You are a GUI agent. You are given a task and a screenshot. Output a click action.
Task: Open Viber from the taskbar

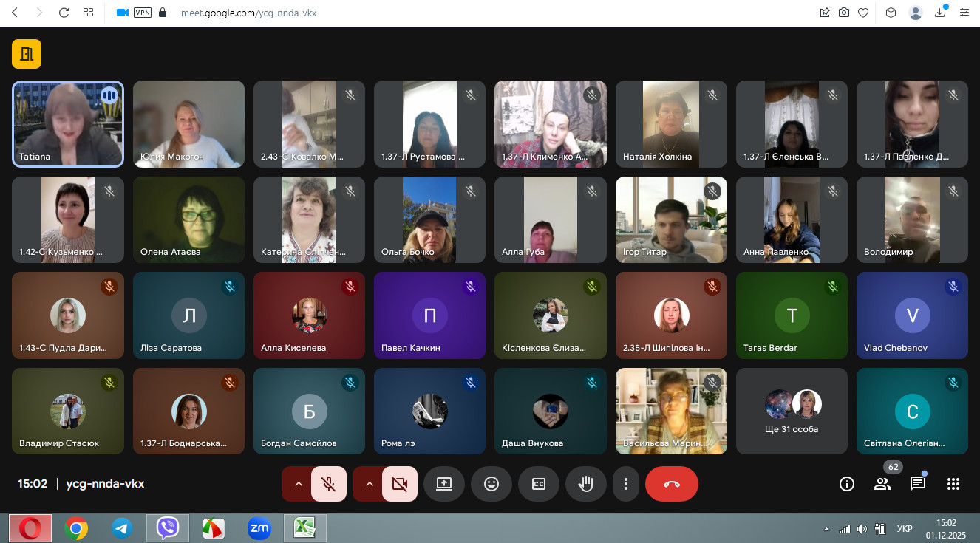tap(168, 528)
